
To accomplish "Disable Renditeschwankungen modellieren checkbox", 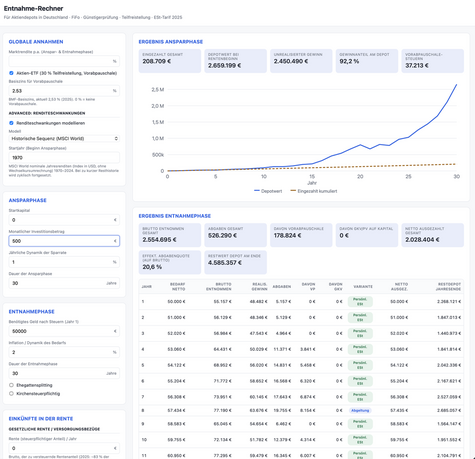I will pyautogui.click(x=11, y=123).
